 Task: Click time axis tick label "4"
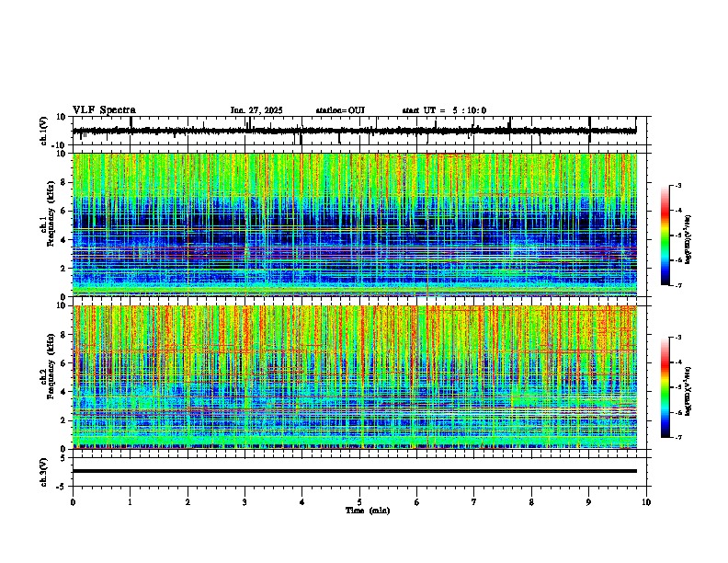coord(302,502)
